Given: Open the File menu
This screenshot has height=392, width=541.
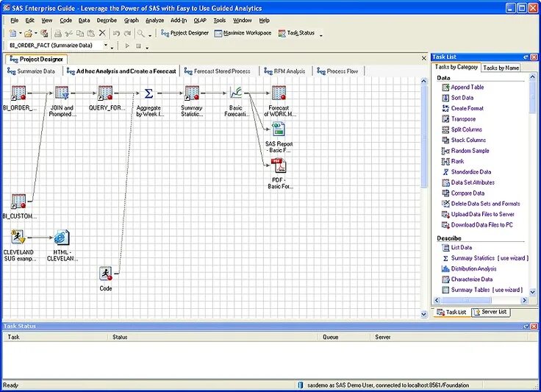Looking at the screenshot, I should (x=15, y=21).
